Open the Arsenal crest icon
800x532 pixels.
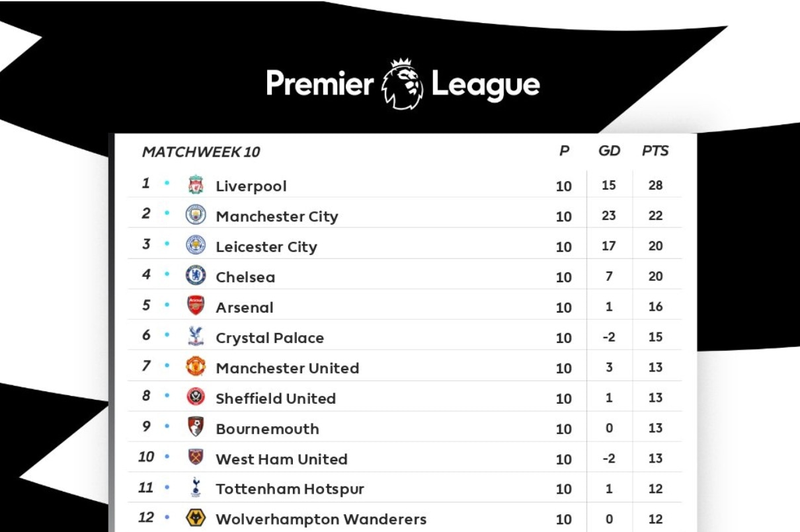tap(196, 307)
